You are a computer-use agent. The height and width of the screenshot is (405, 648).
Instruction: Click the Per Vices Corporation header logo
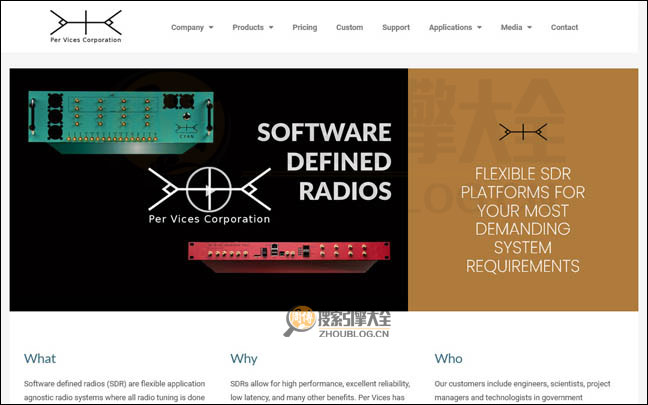point(86,27)
